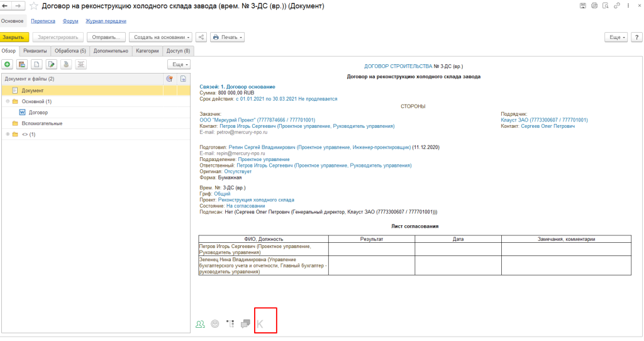Open the Обработка (5) tab
Viewport: 644px width, 341px height.
pyautogui.click(x=70, y=51)
